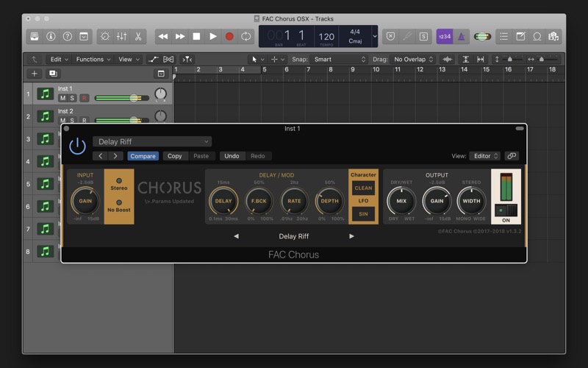Click the DELAY knob
This screenshot has height=368, width=588.
point(223,201)
